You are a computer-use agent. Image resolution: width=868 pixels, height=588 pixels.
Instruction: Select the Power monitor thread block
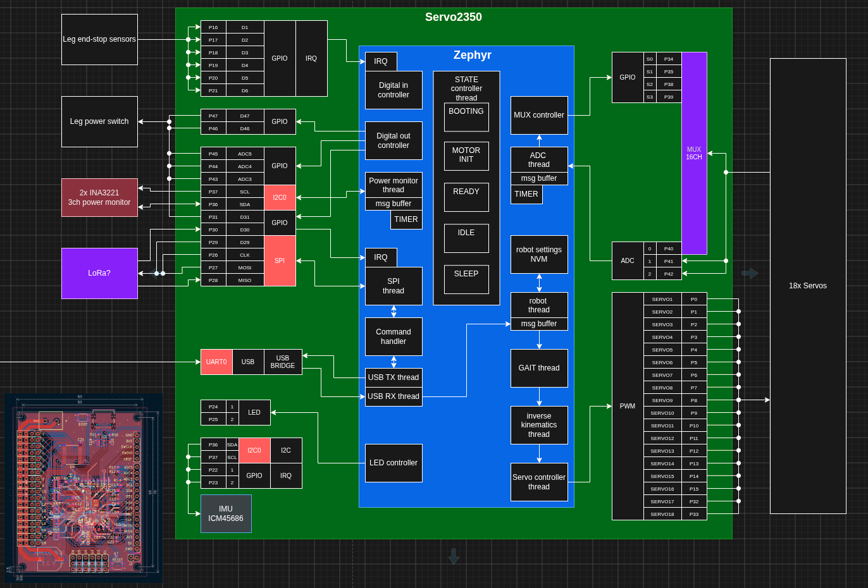coord(394,185)
